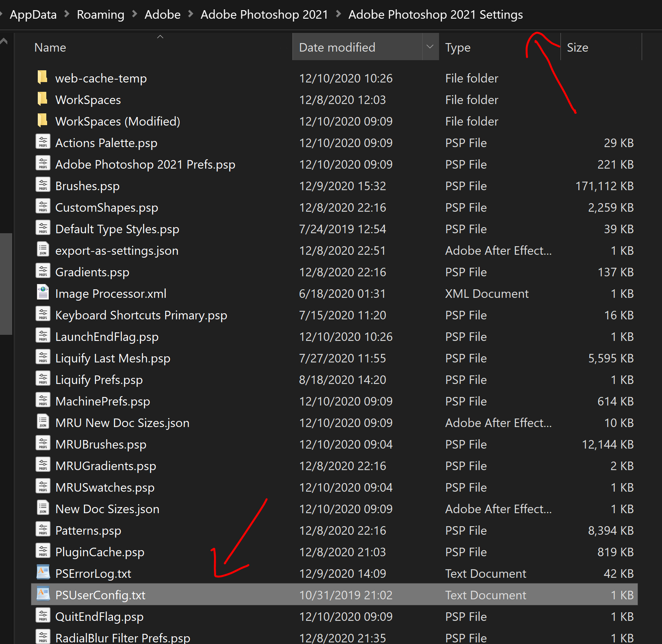Click the 8,394 KB size of Patterns.psp
The image size is (662, 644).
(611, 530)
